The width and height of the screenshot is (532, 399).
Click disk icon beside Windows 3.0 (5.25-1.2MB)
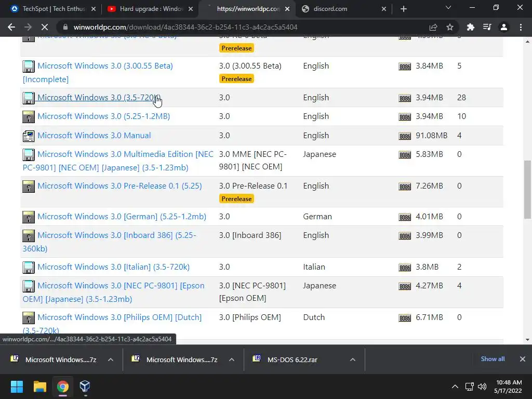pyautogui.click(x=29, y=117)
